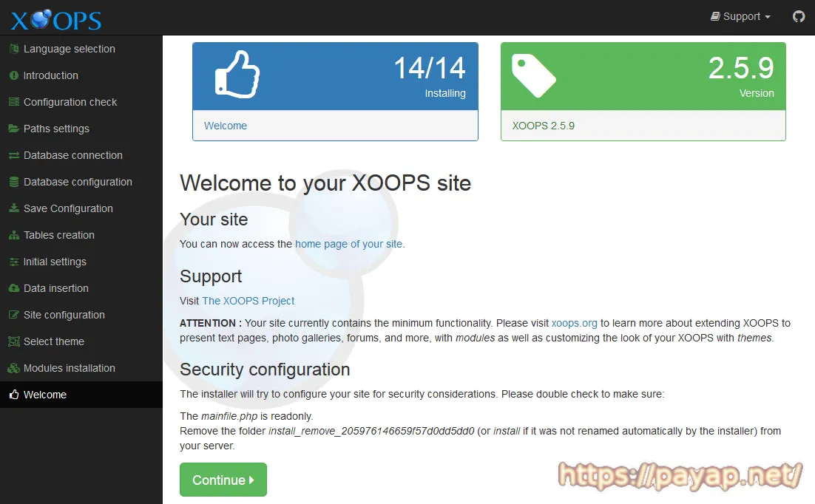Click the Database configuration stack icon
Screen dimensions: 815x504
pyautogui.click(x=14, y=182)
